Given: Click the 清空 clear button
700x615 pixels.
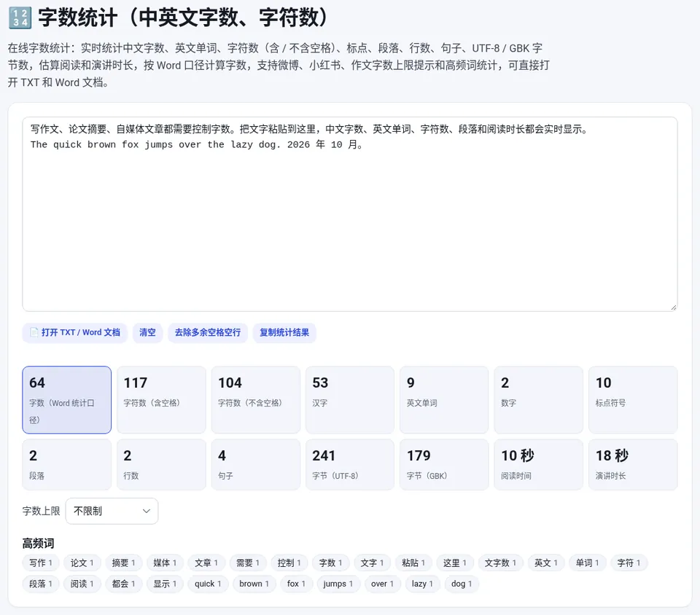Looking at the screenshot, I should 147,333.
